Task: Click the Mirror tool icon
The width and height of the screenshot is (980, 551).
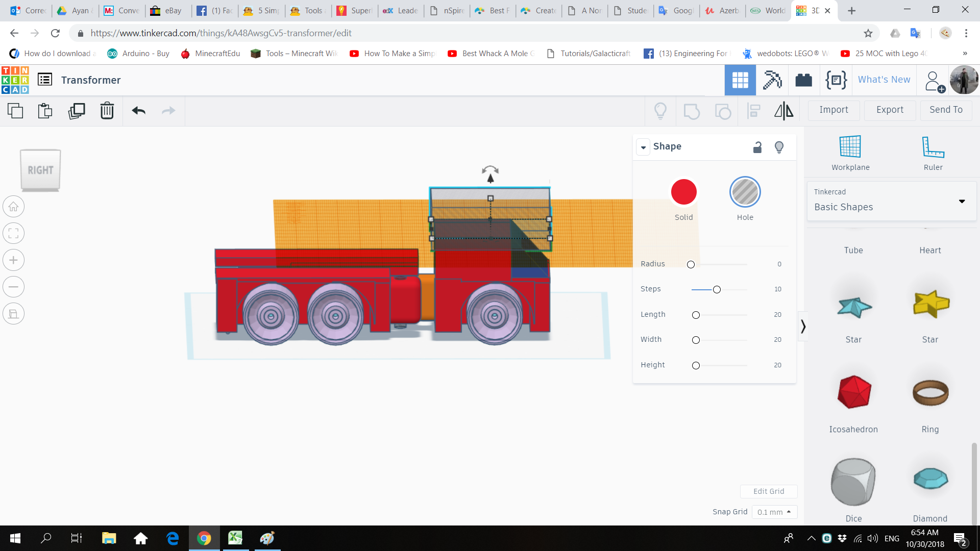Action: 783,111
